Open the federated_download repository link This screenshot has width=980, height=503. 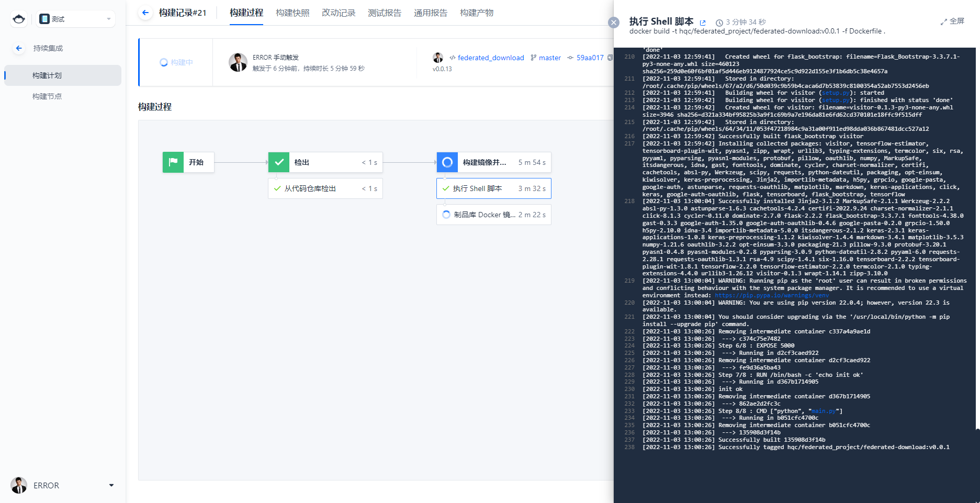point(491,58)
